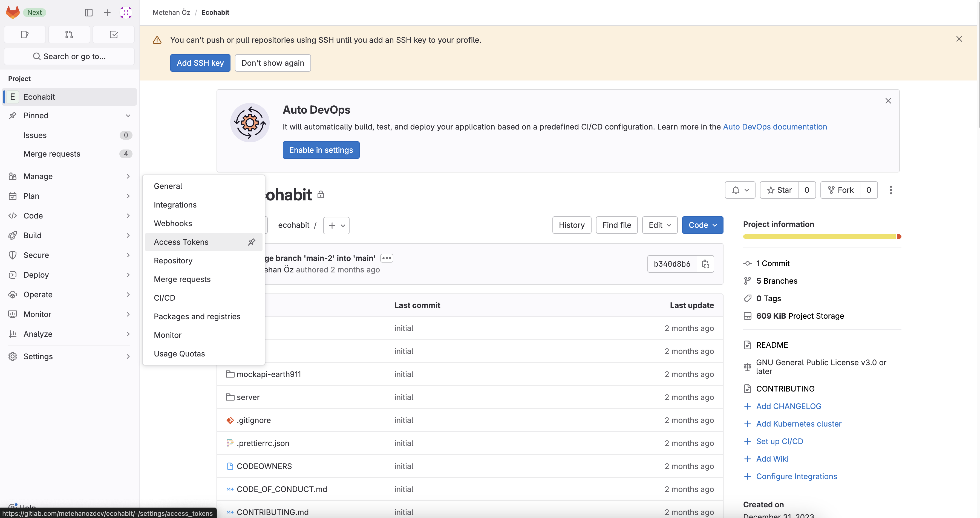Open the project actions kebab menu
This screenshot has width=980, height=518.
pyautogui.click(x=890, y=190)
